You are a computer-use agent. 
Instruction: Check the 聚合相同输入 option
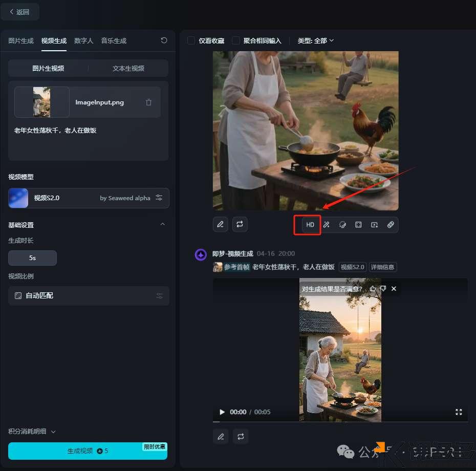click(x=236, y=40)
